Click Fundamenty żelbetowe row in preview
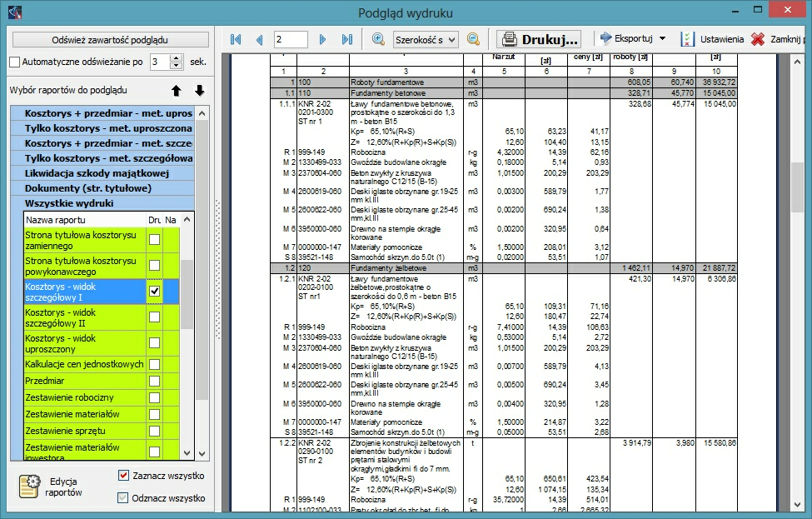Viewport: 812px width, 519px height. pyautogui.click(x=503, y=268)
